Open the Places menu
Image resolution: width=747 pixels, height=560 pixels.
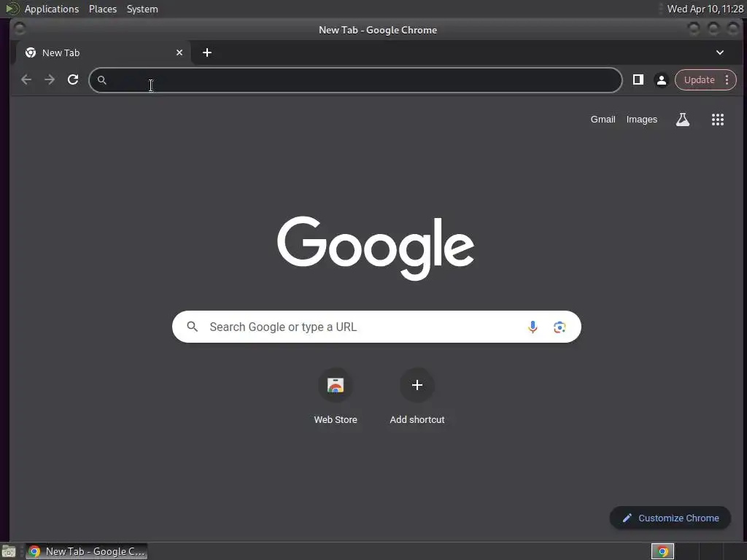tap(102, 9)
